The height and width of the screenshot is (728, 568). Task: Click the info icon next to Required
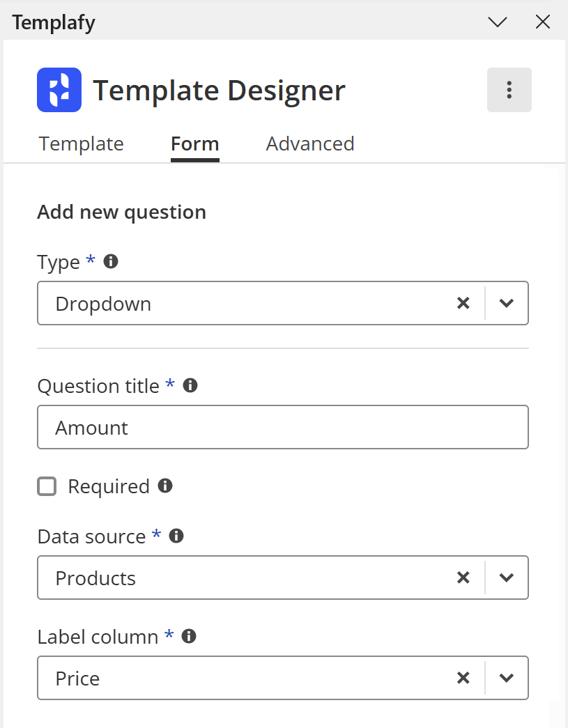tap(165, 486)
